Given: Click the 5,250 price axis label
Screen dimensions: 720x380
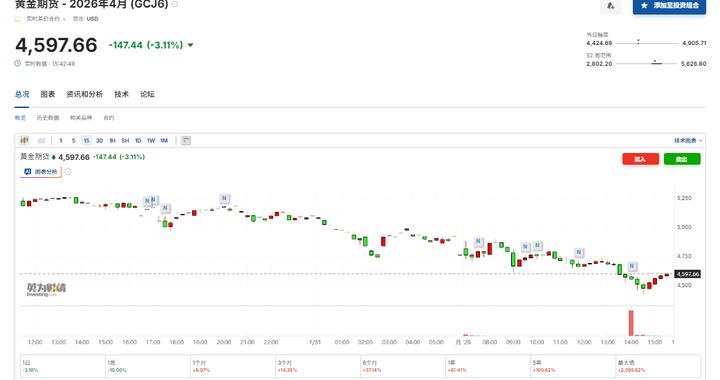Looking at the screenshot, I should point(684,198).
